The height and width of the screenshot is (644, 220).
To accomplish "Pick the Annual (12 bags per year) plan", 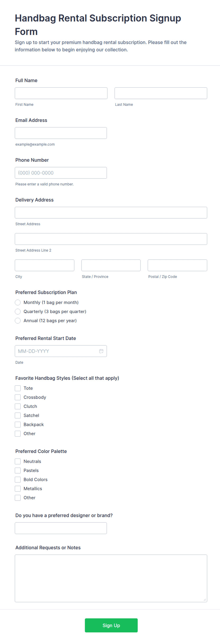I will [18, 321].
